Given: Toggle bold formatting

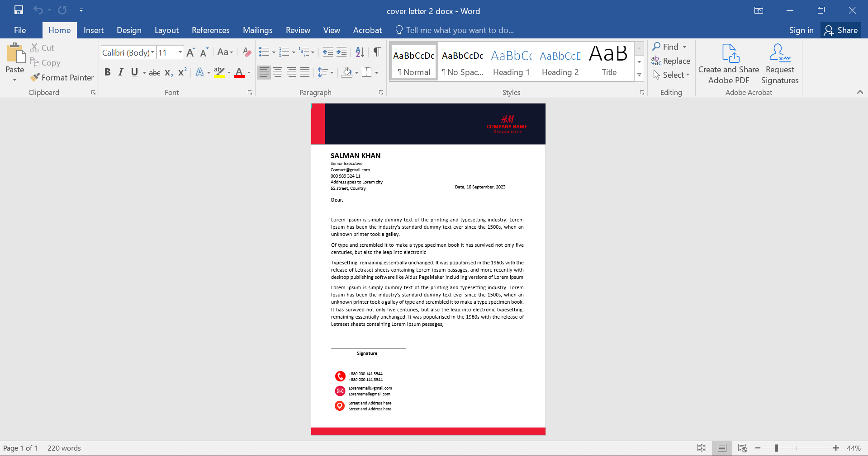Looking at the screenshot, I should pos(107,72).
